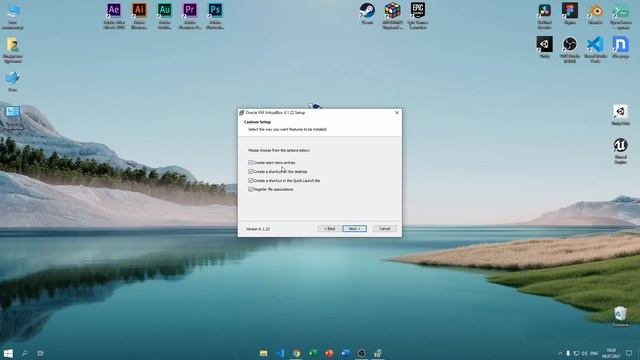Toggle 'Register file associations' checkbox

pyautogui.click(x=251, y=189)
